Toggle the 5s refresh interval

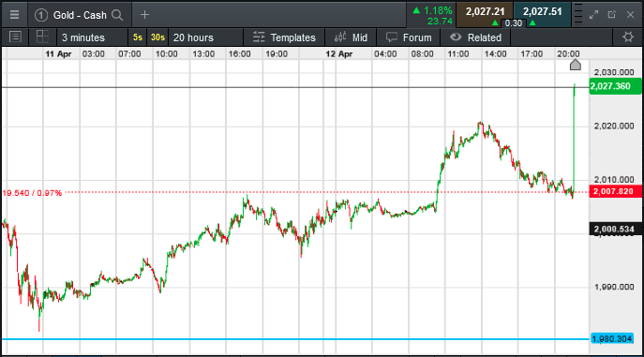138,37
